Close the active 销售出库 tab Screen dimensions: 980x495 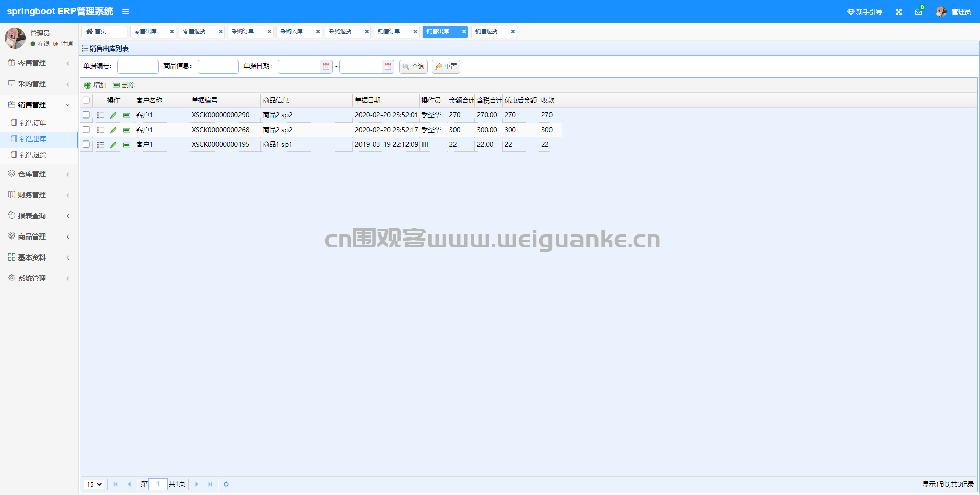pyautogui.click(x=464, y=32)
